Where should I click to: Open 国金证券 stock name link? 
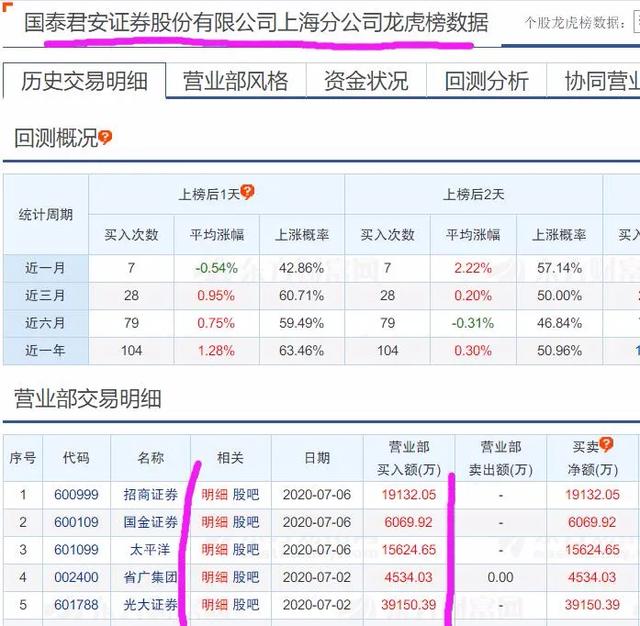151,522
